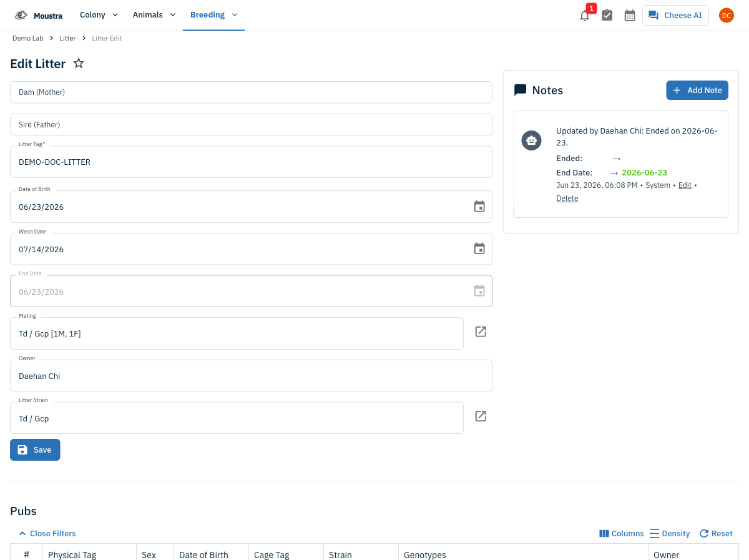Delete the system note
The height and width of the screenshot is (560, 749).
point(567,199)
